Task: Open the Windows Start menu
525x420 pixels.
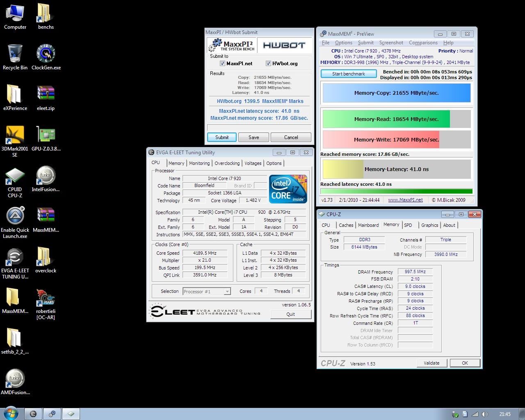Action: click(11, 413)
